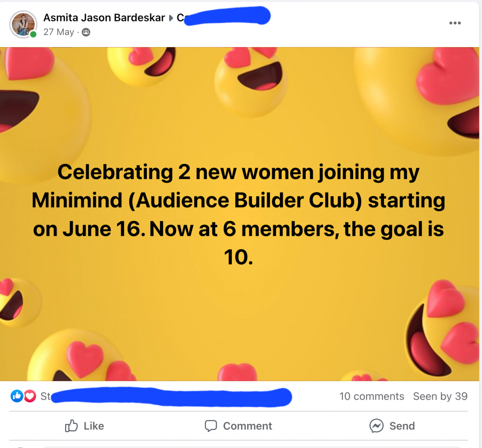Show who is in Seen by 39

440,396
